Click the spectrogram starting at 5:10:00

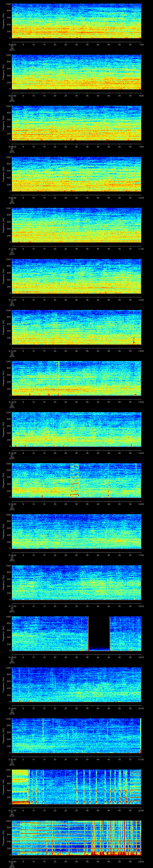tap(76, 225)
